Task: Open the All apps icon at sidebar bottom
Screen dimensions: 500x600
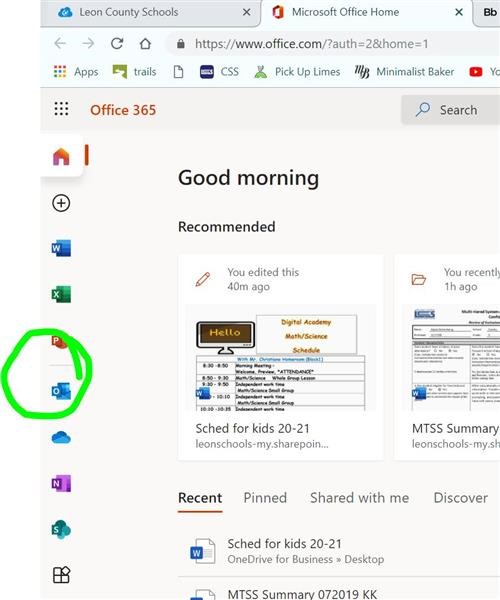Action: tap(61, 575)
